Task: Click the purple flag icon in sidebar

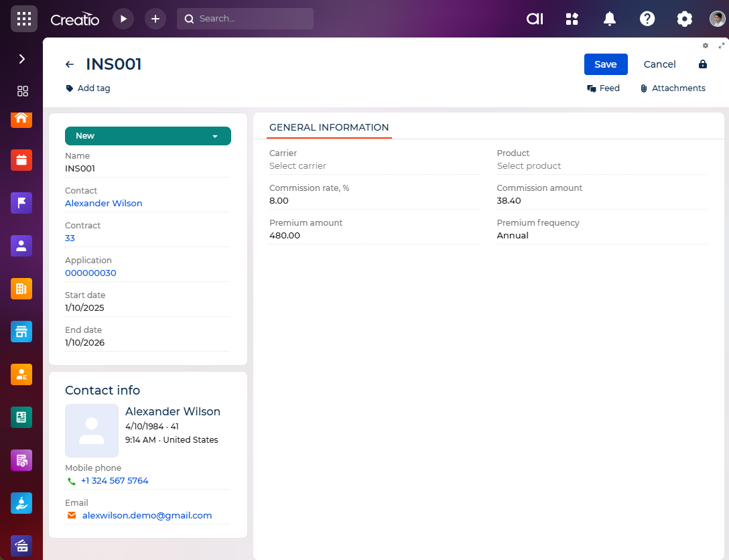Action: point(21,203)
